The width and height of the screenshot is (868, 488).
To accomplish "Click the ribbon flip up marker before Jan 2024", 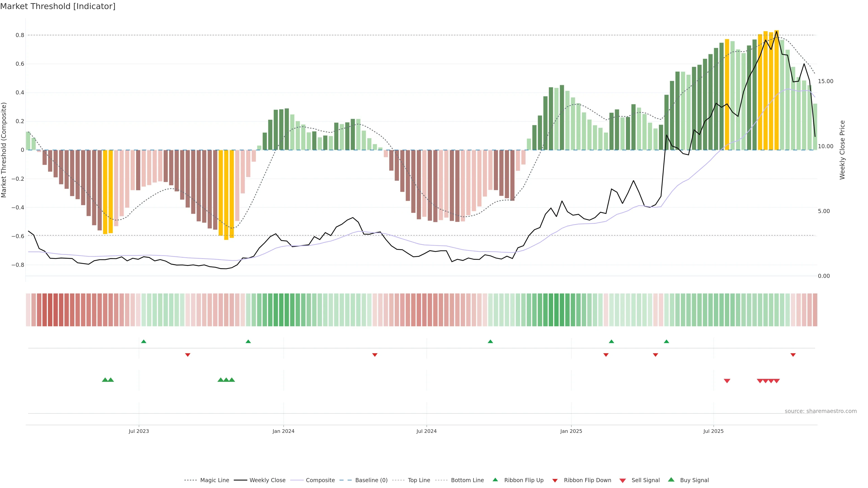I will click(248, 342).
